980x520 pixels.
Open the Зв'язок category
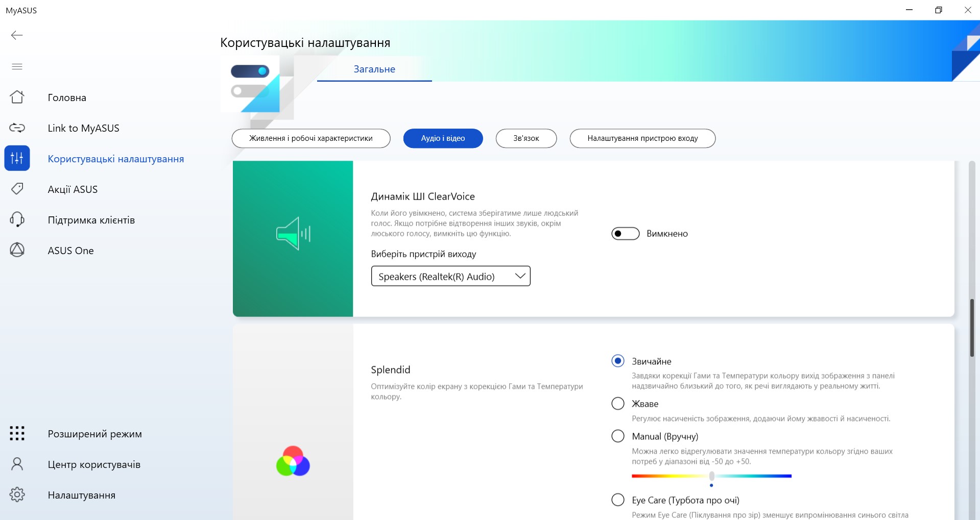click(x=526, y=138)
